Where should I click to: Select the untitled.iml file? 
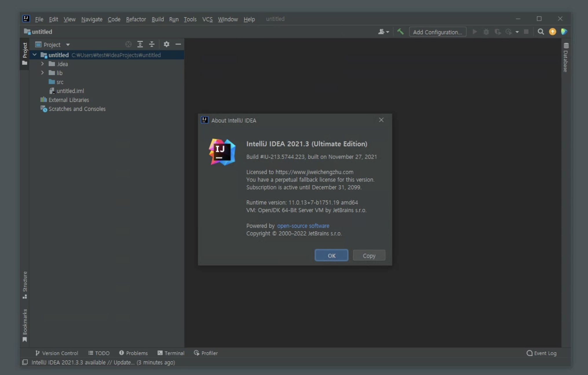tap(70, 91)
